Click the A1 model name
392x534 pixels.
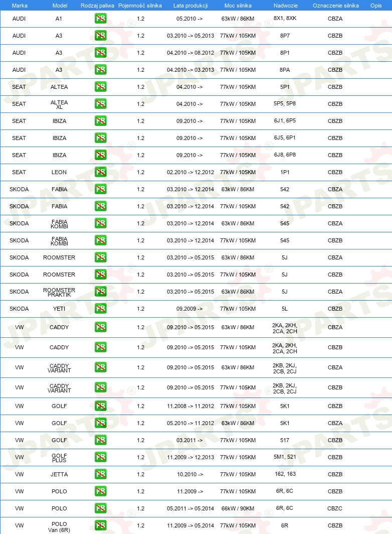click(59, 19)
